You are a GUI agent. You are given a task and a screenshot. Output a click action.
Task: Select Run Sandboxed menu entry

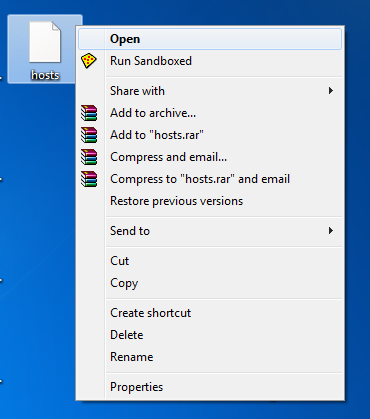pyautogui.click(x=210, y=61)
